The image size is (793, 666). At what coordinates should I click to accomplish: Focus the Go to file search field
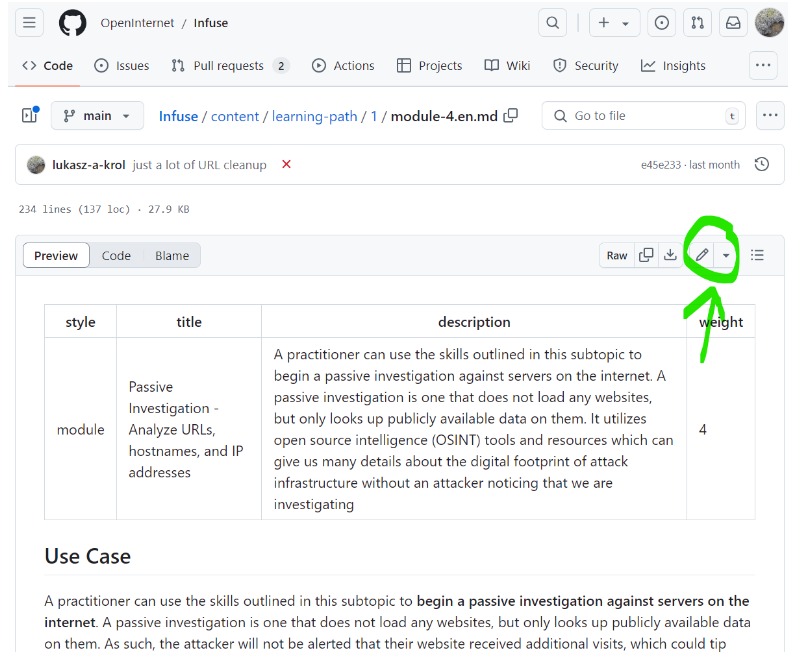(x=643, y=116)
